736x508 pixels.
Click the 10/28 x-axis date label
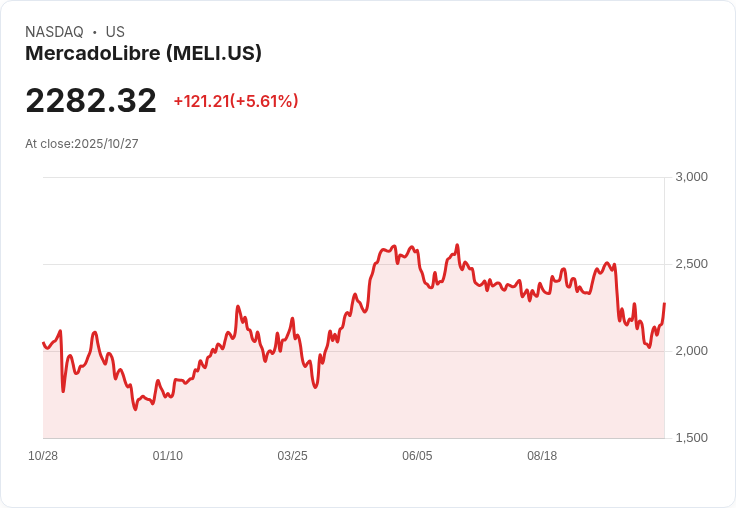click(43, 456)
